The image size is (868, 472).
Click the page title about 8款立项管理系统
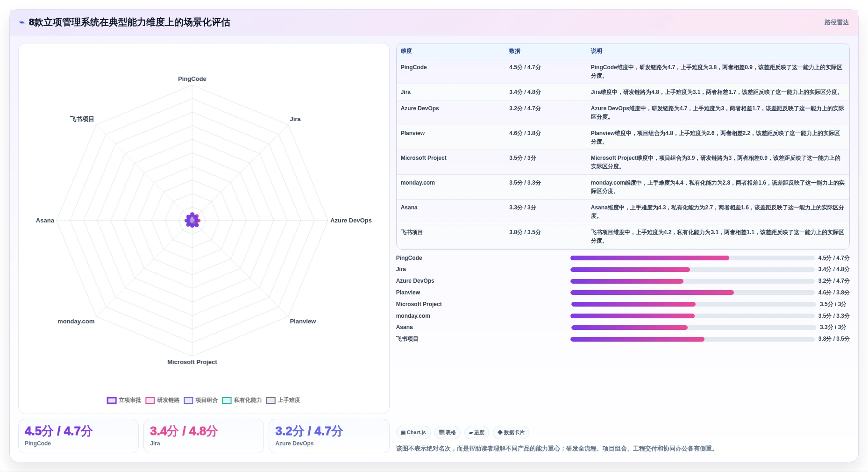pyautogui.click(x=129, y=22)
